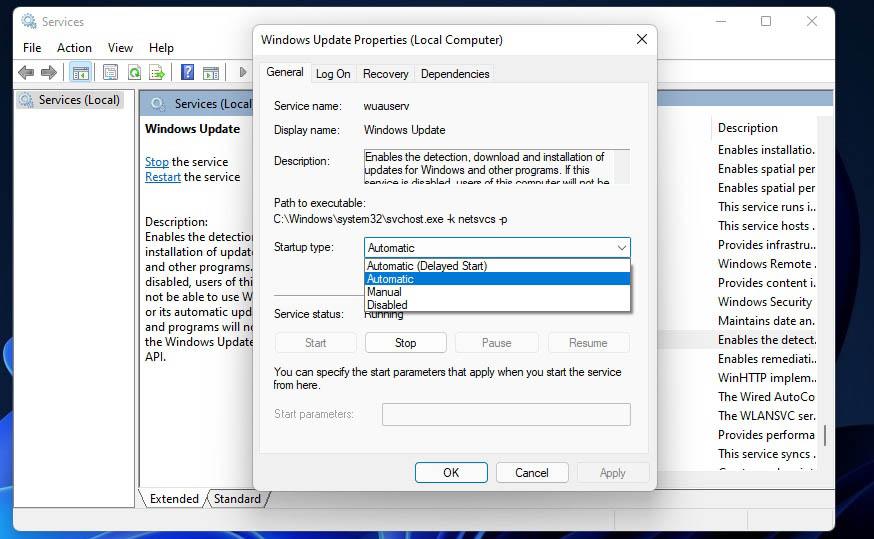Select Manual startup type option

(x=385, y=292)
